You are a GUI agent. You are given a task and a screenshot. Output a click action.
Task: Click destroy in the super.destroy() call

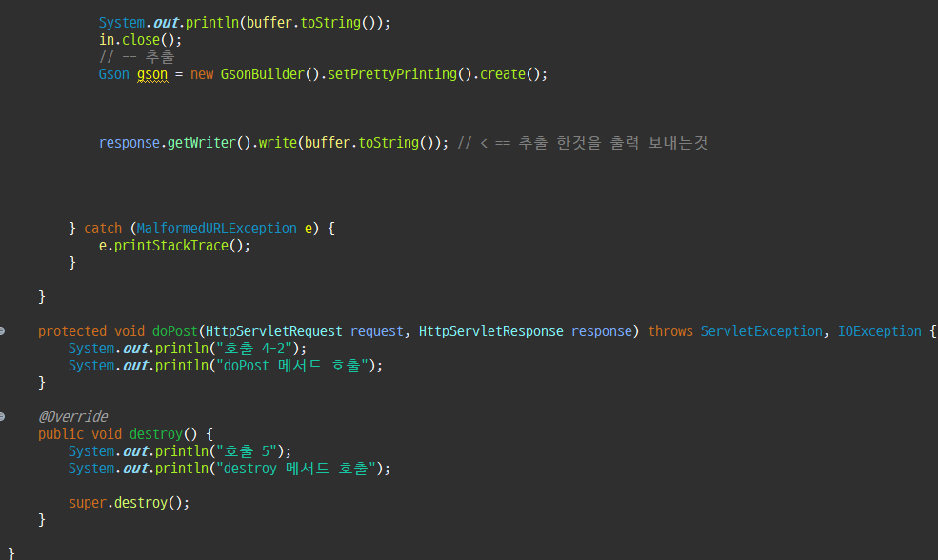click(141, 503)
